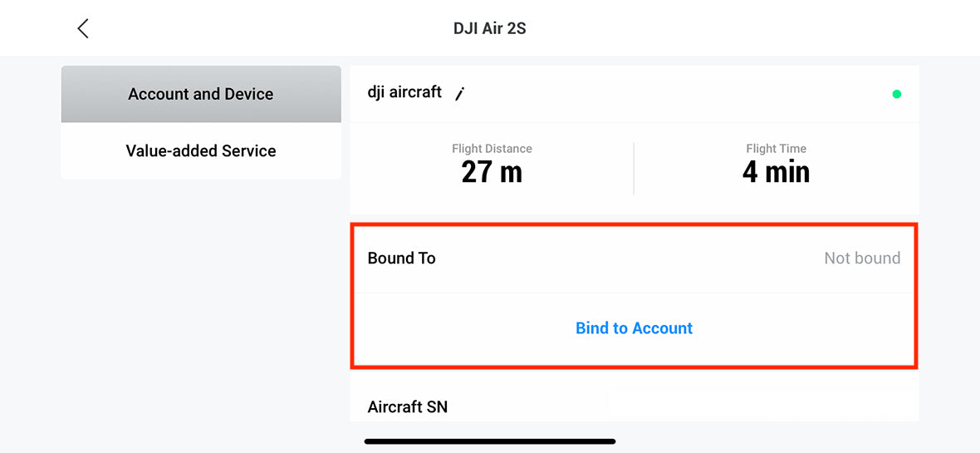Tap the Bound To row label
Image resolution: width=980 pixels, height=453 pixels.
click(x=402, y=259)
